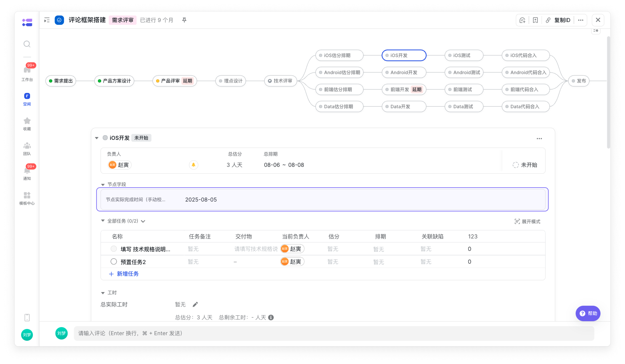Screen dimensions: 625x364
Task: Click 新增任务 to add a task
Action: coord(124,274)
